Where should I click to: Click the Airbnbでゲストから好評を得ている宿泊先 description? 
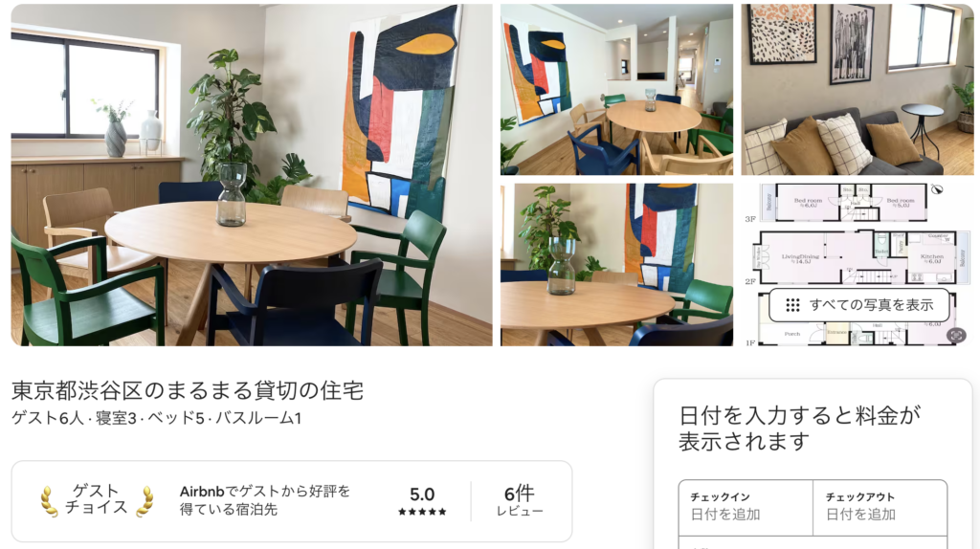click(265, 500)
